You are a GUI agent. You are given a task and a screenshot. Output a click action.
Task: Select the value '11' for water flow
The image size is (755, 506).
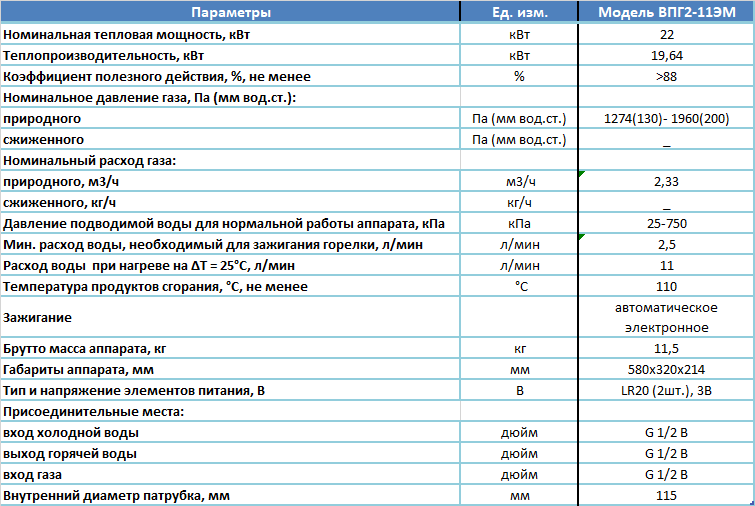point(666,266)
